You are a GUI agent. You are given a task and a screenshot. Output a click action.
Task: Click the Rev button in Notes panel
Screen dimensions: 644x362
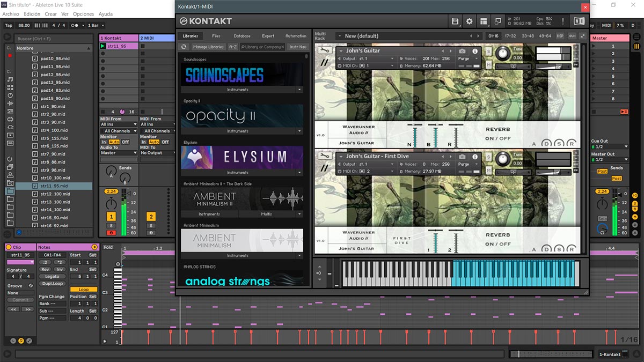pos(45,269)
